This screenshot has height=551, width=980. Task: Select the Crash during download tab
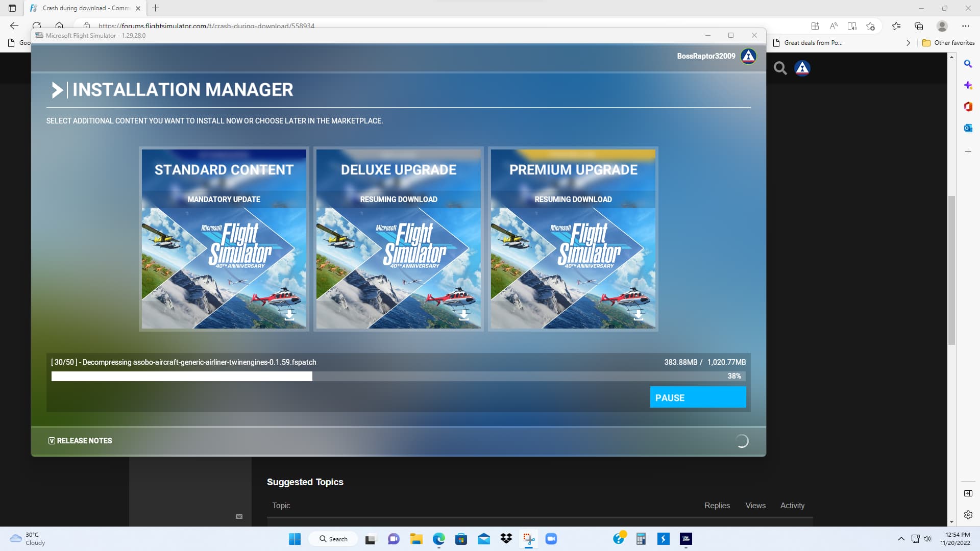pos(85,8)
